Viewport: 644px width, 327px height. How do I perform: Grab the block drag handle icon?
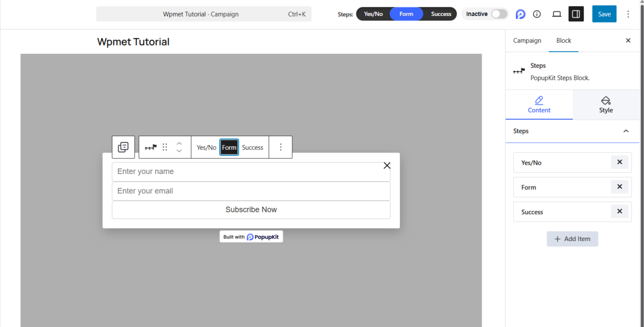[x=165, y=147]
